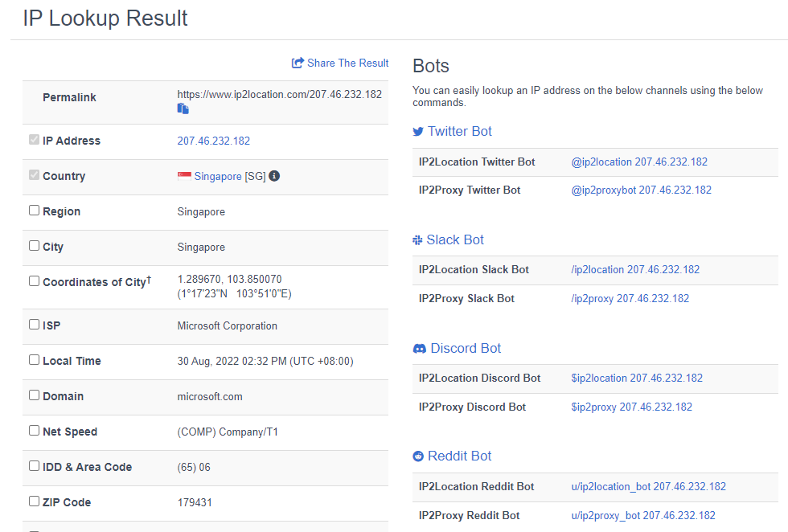This screenshot has width=788, height=532.
Task: Click the Twitter bird icon
Action: [418, 132]
